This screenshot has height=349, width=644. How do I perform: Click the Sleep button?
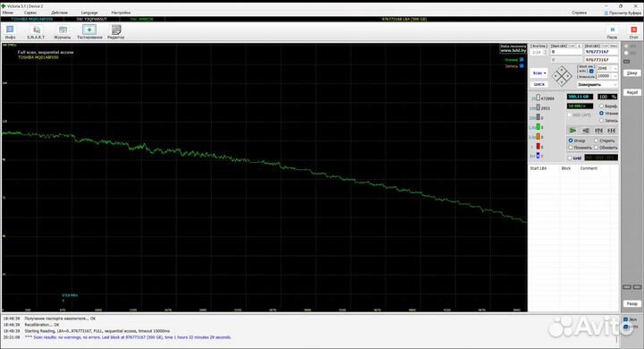(x=632, y=73)
